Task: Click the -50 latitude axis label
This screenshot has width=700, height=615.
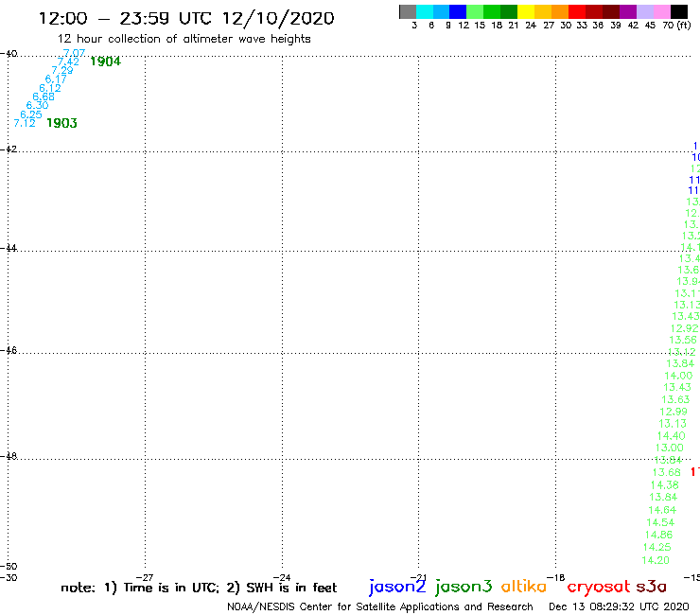Action: (x=9, y=567)
